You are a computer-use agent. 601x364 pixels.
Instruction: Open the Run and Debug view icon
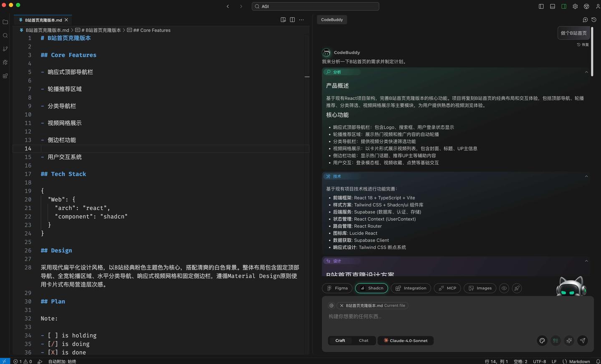pyautogui.click(x=5, y=62)
